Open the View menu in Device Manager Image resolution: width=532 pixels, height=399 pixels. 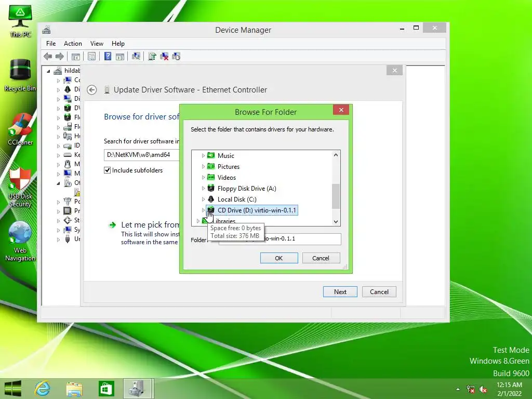point(97,44)
